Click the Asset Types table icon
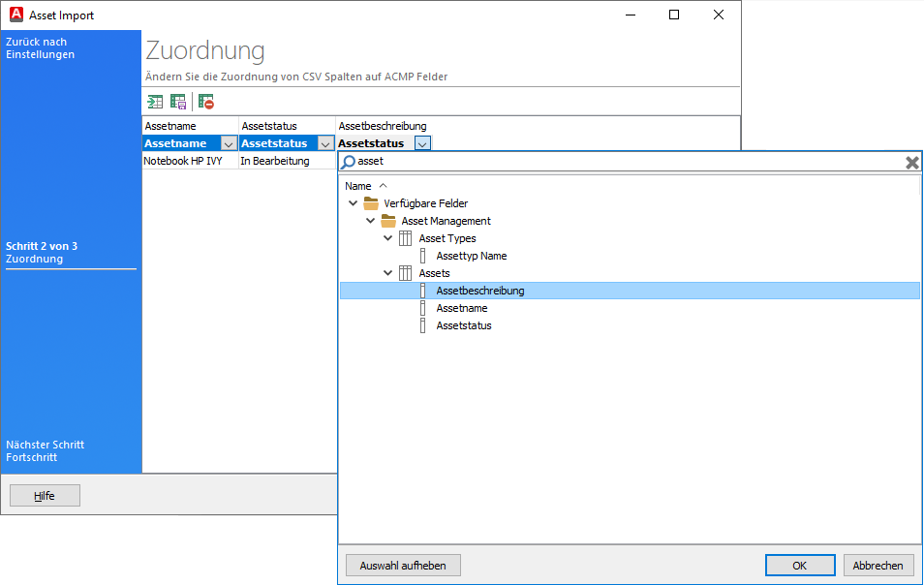Viewport: 924px width, 585px height. (x=404, y=238)
